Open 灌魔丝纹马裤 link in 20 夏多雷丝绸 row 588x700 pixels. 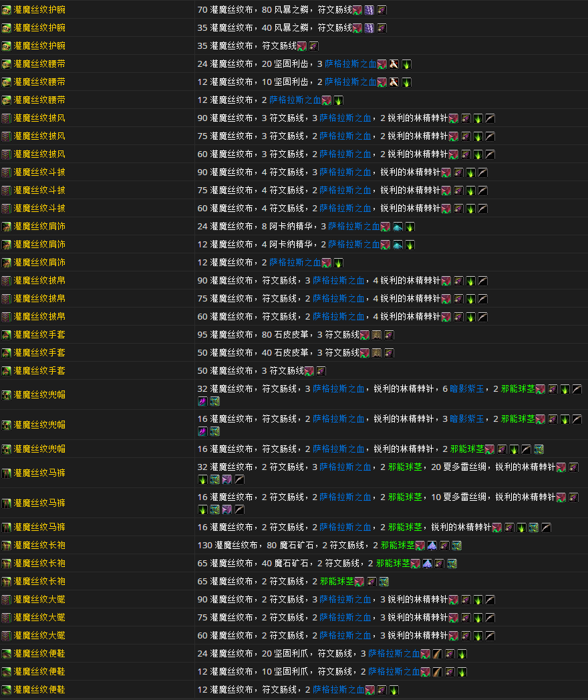click(x=39, y=473)
